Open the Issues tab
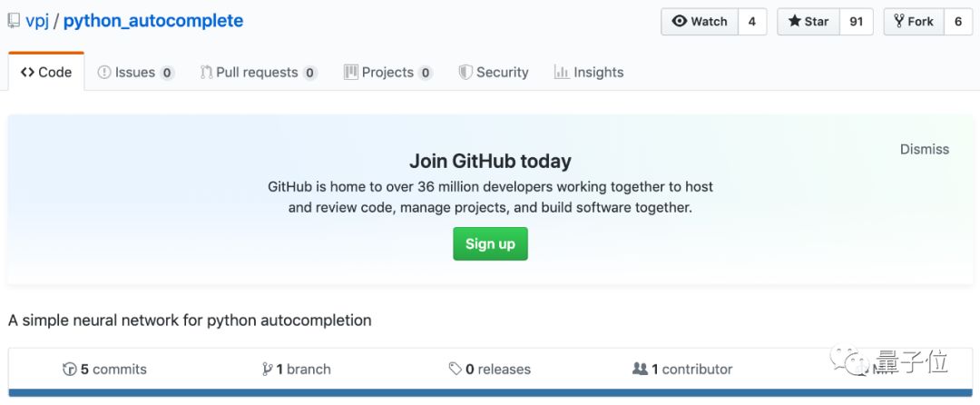The height and width of the screenshot is (405, 980). pos(135,73)
